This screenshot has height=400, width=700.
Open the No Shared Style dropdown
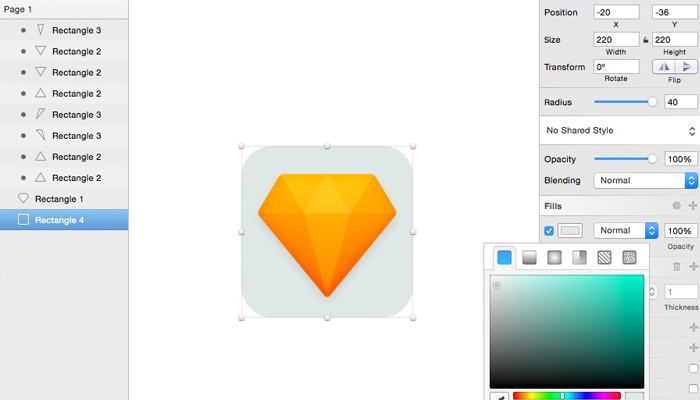pyautogui.click(x=620, y=130)
